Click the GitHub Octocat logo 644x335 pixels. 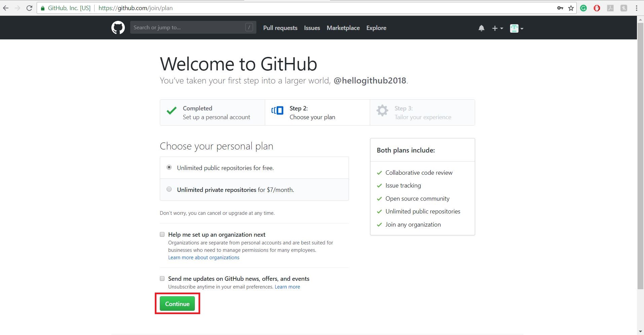click(x=118, y=28)
